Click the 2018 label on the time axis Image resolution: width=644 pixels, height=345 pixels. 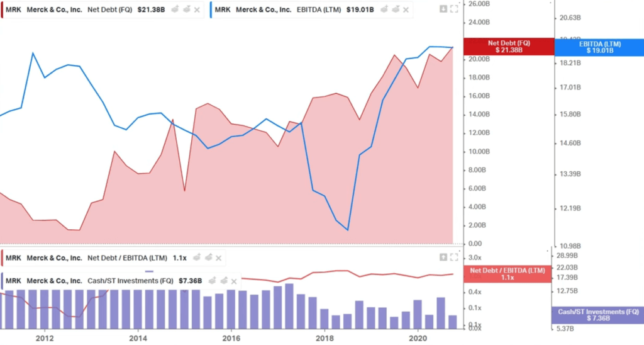[325, 338]
